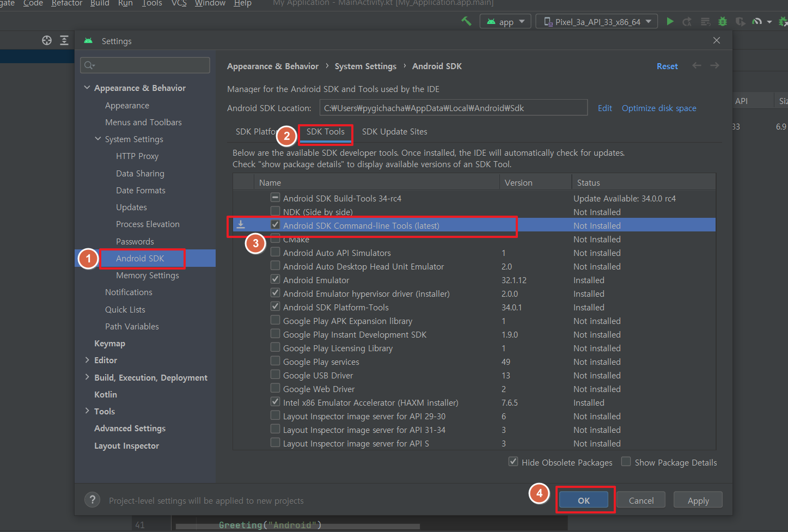Click the Collapse All icon in project panel
Image resolution: width=788 pixels, height=532 pixels.
64,40
